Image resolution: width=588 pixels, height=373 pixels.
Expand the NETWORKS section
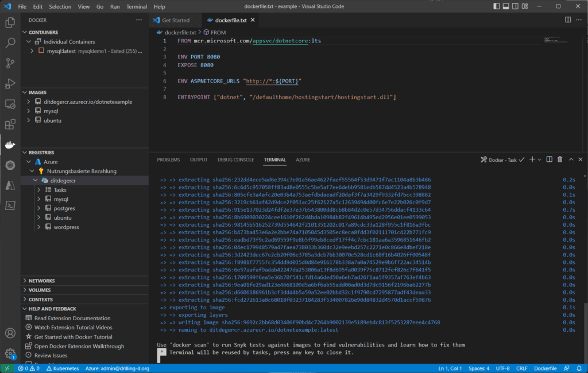click(x=25, y=281)
